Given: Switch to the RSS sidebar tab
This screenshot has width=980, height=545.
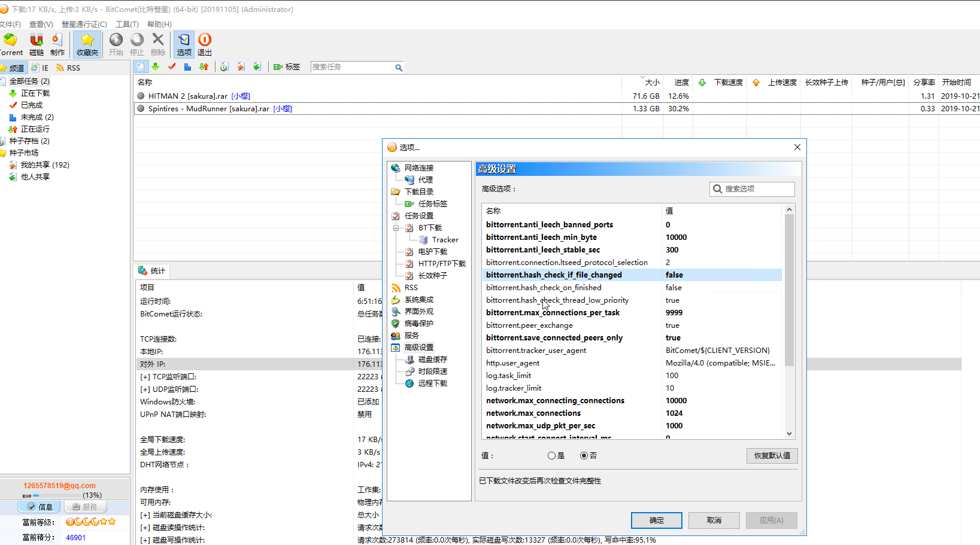Looking at the screenshot, I should coord(68,68).
